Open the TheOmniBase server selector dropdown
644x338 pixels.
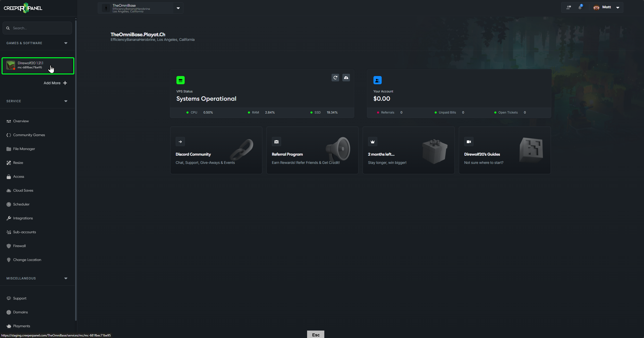click(x=178, y=8)
